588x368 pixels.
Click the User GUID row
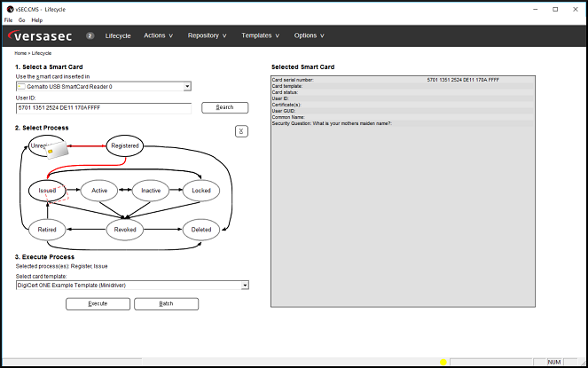tap(403, 111)
